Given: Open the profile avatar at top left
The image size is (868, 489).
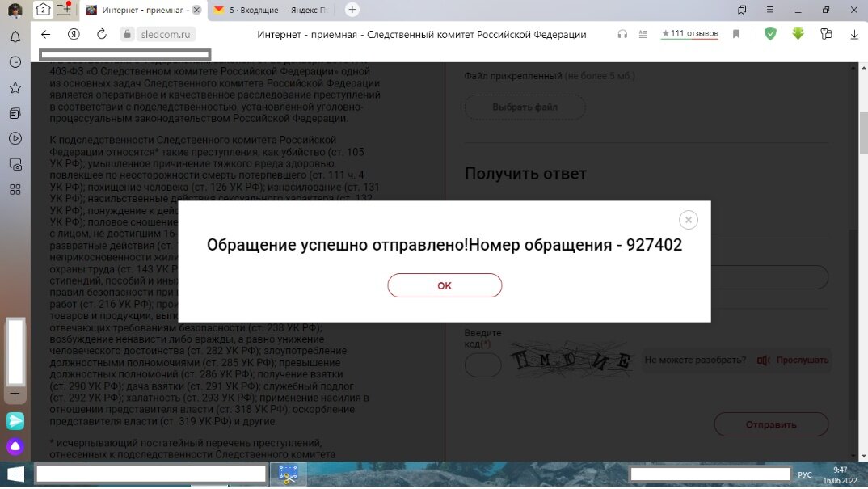Looking at the screenshot, I should click(15, 10).
